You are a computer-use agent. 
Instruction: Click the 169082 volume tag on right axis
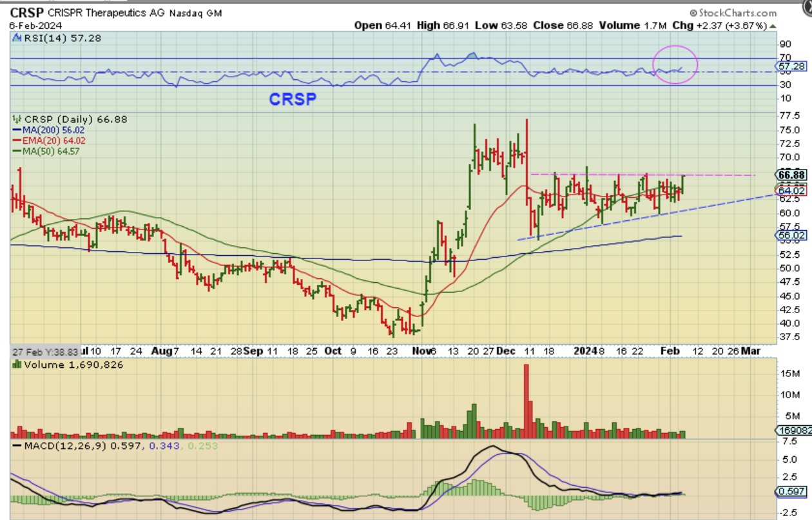793,431
